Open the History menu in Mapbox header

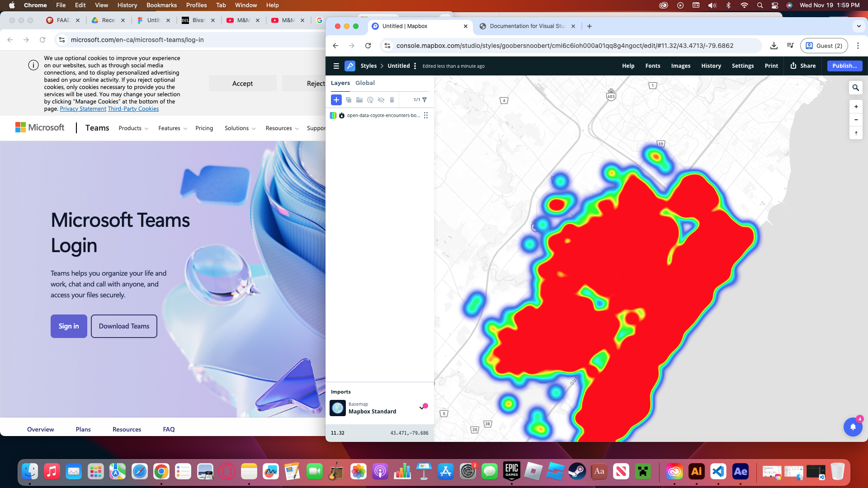[x=711, y=66]
